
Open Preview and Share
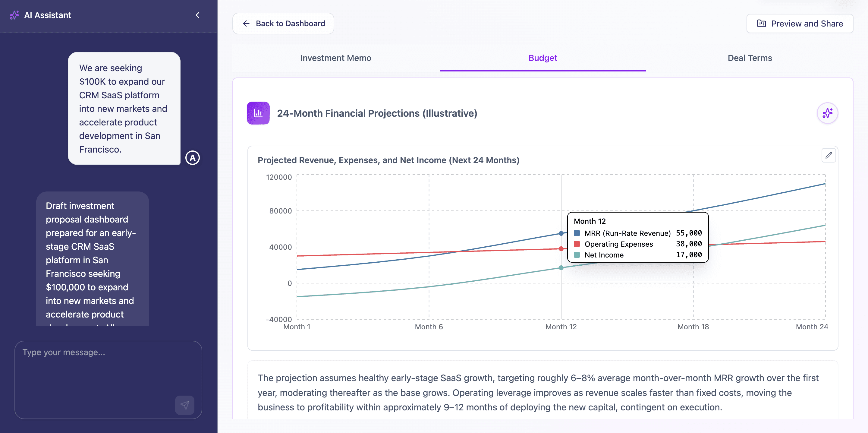tap(800, 23)
